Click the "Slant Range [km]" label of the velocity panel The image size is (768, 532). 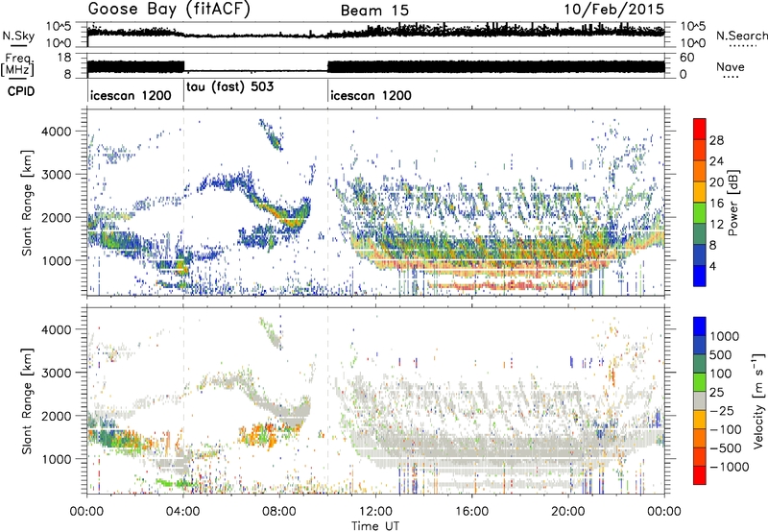coord(27,401)
